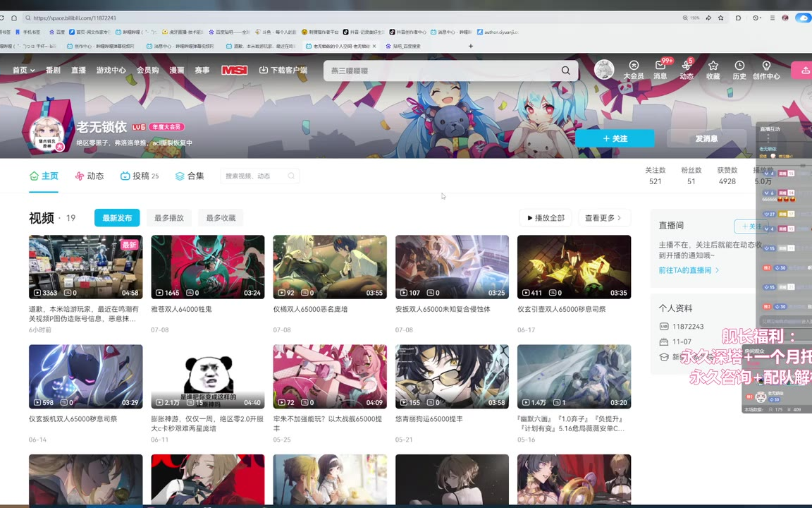Open a new browser tab with plus
The height and width of the screenshot is (508, 812).
pyautogui.click(x=471, y=46)
